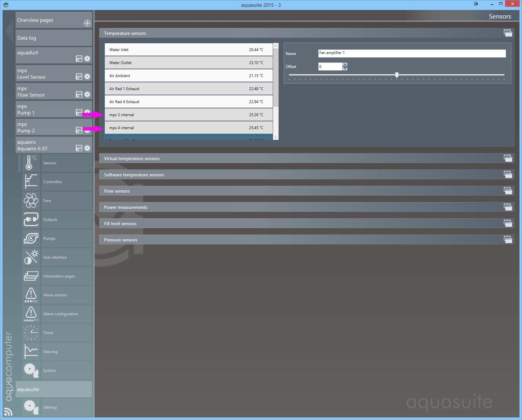
Task: Click the sensor list scrollbar down arrow
Action: tap(276, 137)
